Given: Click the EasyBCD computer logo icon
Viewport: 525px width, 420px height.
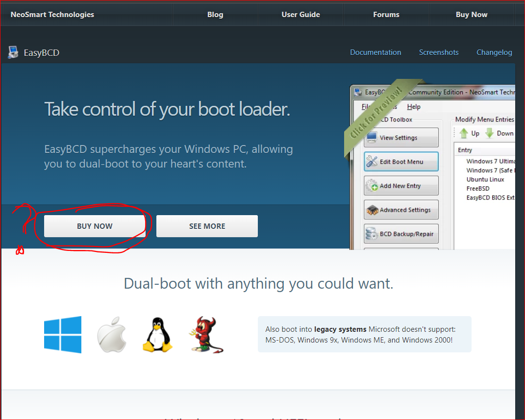Looking at the screenshot, I should (13, 52).
